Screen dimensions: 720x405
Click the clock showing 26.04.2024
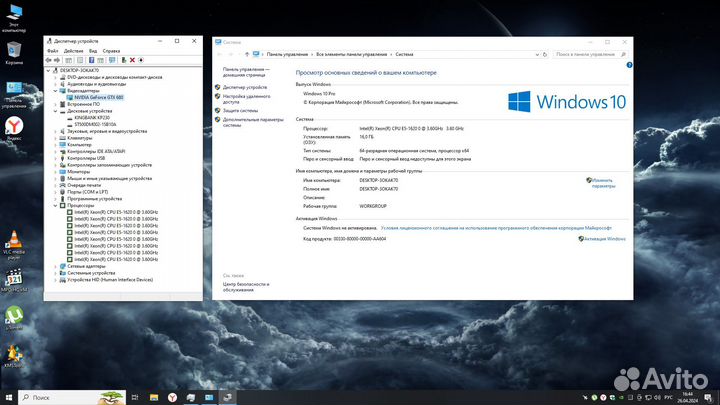[687, 398]
